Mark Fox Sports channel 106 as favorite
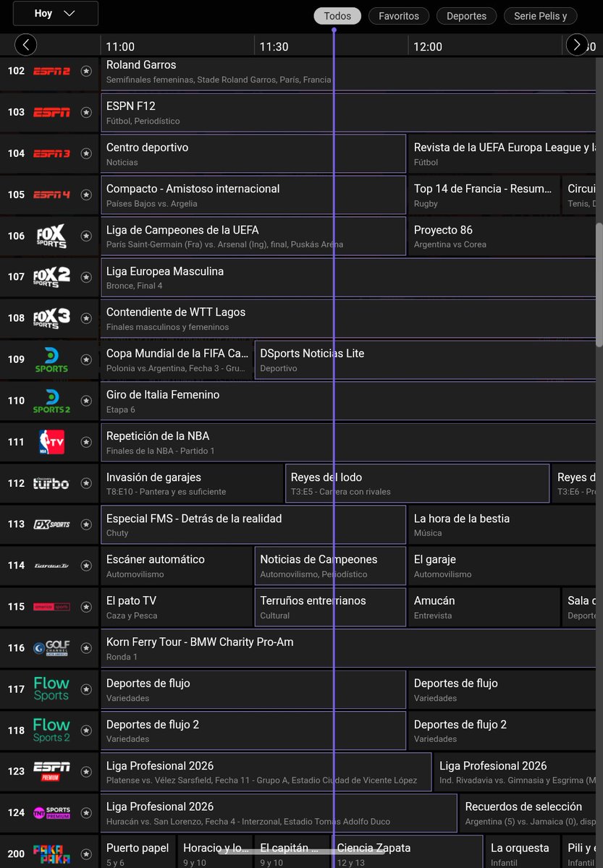This screenshot has width=603, height=868. (86, 236)
